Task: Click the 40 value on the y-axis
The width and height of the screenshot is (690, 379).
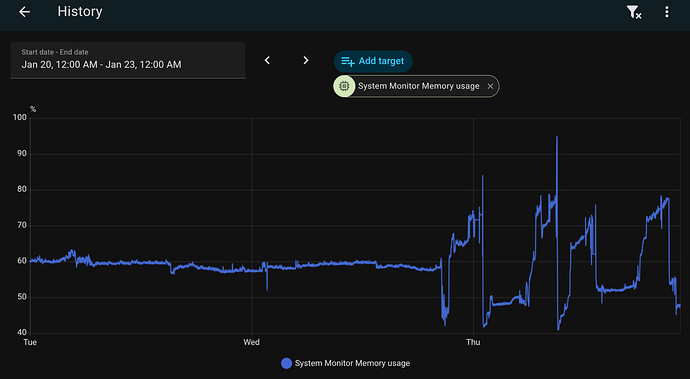Action: point(22,333)
